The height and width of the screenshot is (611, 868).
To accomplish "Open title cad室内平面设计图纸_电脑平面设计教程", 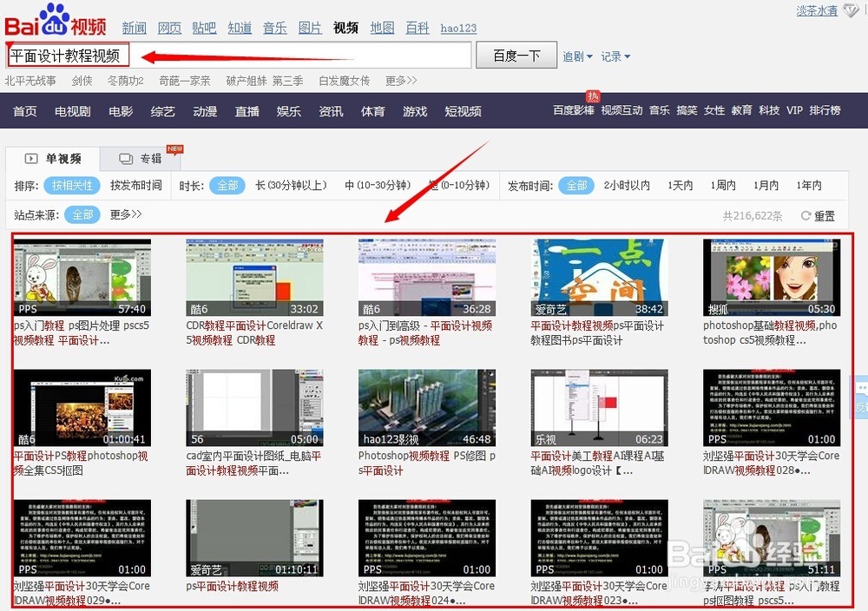I will pos(254,463).
